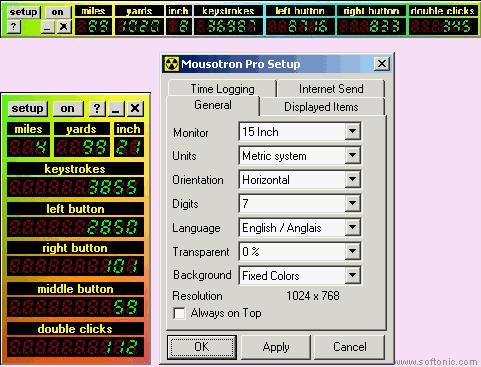Toggle the on button in vertical panel

pos(68,108)
